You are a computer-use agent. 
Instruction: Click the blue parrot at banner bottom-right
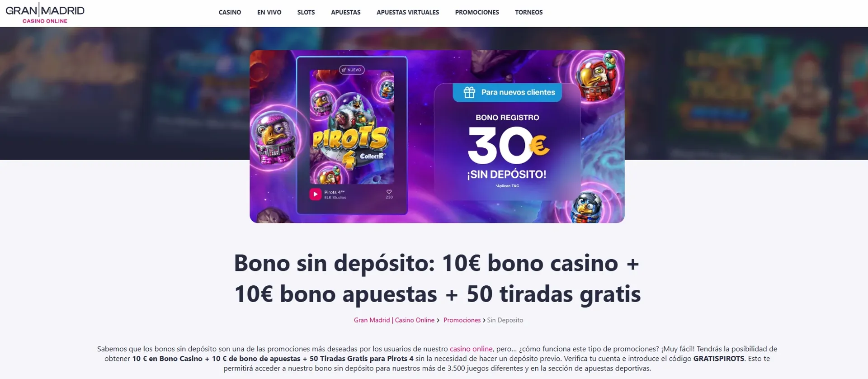pyautogui.click(x=586, y=208)
